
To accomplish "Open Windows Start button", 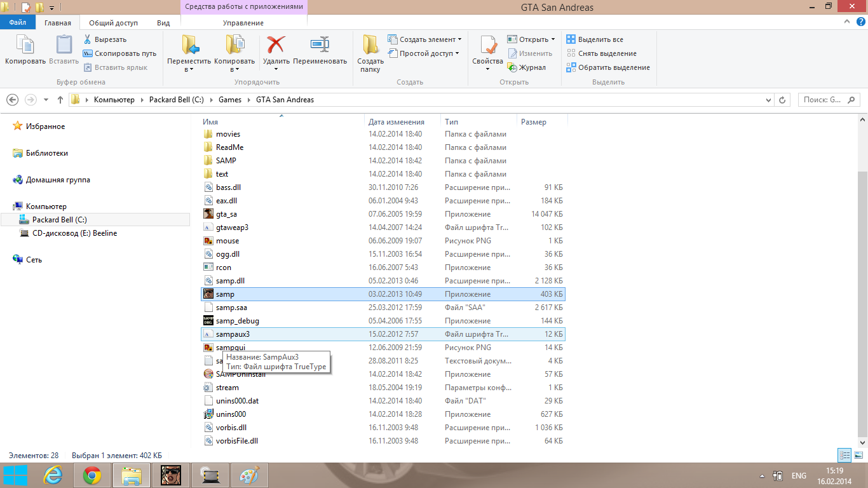I will click(x=15, y=475).
